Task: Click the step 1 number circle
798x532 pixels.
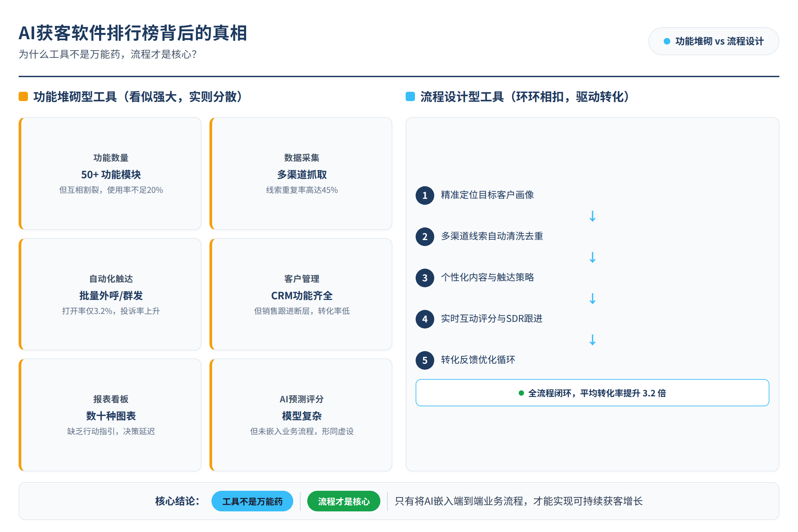Action: [x=425, y=196]
